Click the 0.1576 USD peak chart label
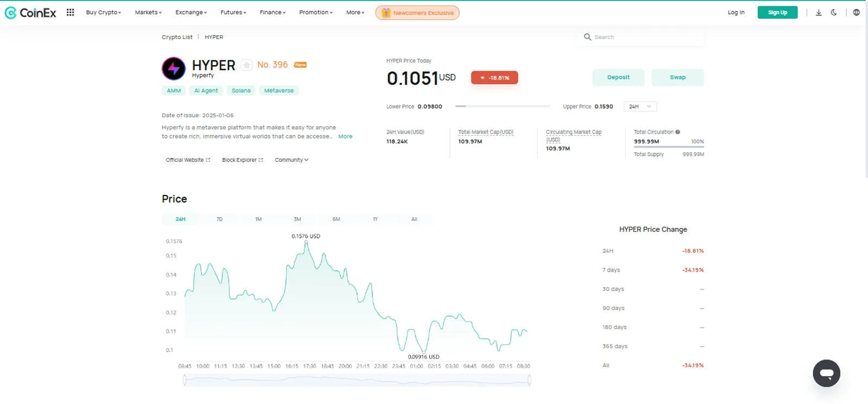The height and width of the screenshot is (404, 868). pos(306,236)
